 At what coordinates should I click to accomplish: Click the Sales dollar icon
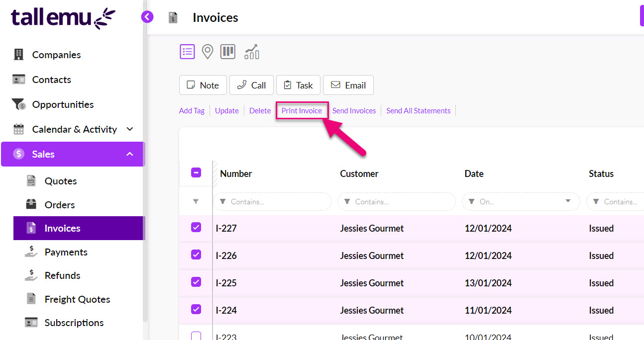point(19,154)
